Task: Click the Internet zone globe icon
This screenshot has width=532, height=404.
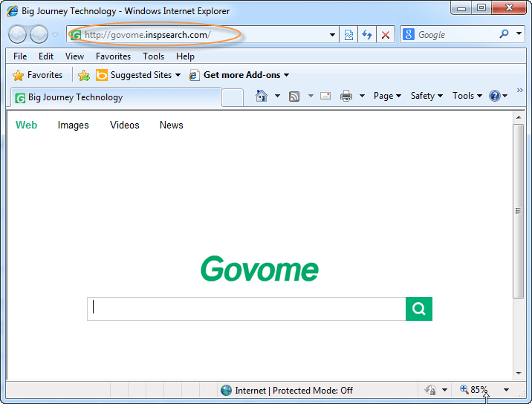Action: coord(226,391)
